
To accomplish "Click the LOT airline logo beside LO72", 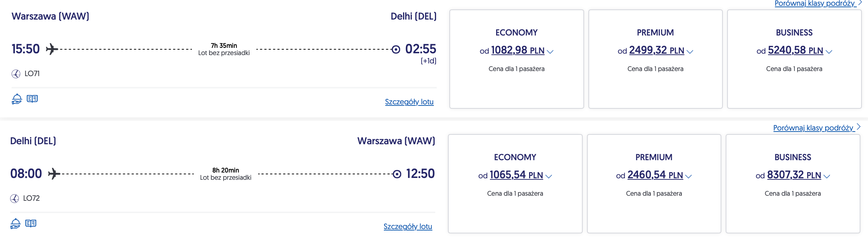I will pyautogui.click(x=14, y=199).
